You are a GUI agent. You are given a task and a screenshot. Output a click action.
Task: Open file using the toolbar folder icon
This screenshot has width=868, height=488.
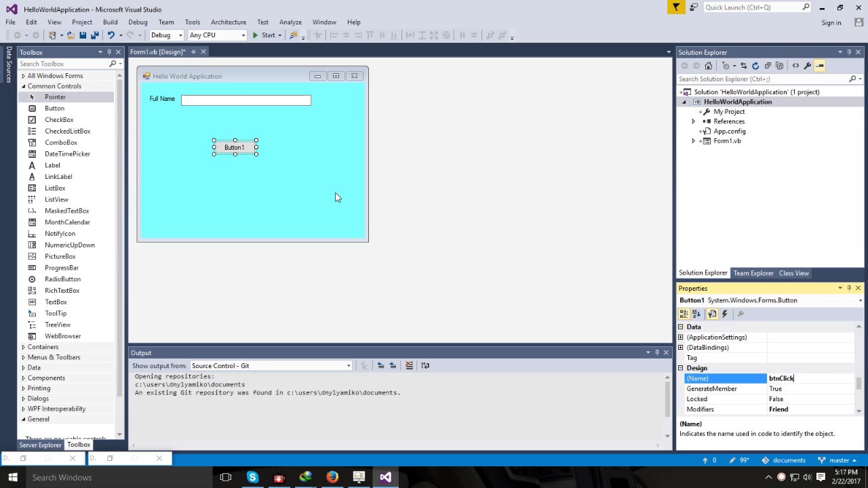click(71, 35)
